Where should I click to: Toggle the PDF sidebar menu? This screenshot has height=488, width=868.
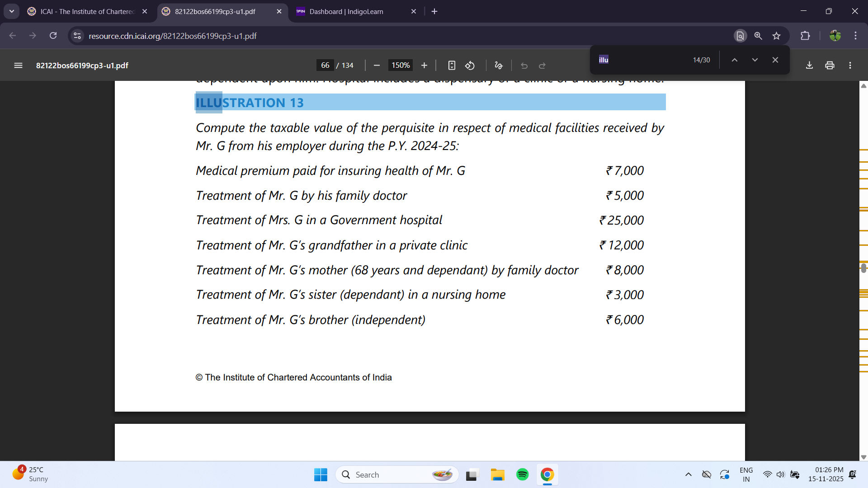18,66
